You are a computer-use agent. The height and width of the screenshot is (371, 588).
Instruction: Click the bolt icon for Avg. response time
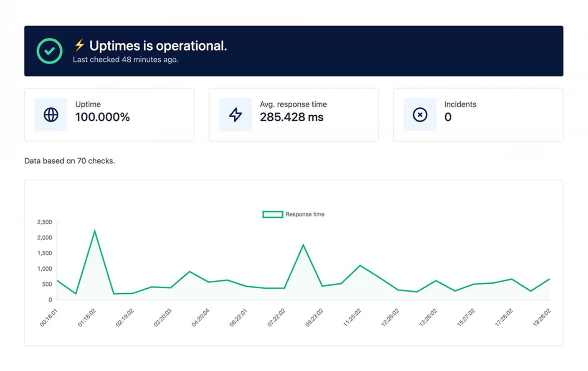click(x=236, y=114)
